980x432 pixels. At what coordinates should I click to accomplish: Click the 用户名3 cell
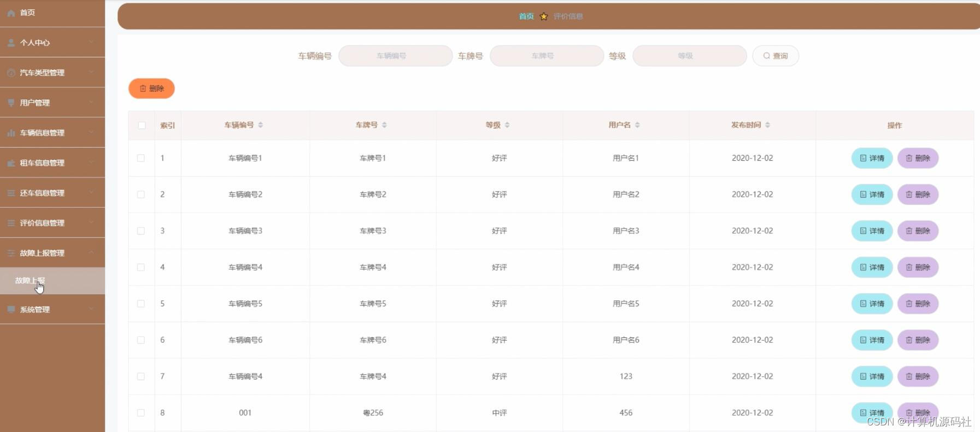(626, 231)
